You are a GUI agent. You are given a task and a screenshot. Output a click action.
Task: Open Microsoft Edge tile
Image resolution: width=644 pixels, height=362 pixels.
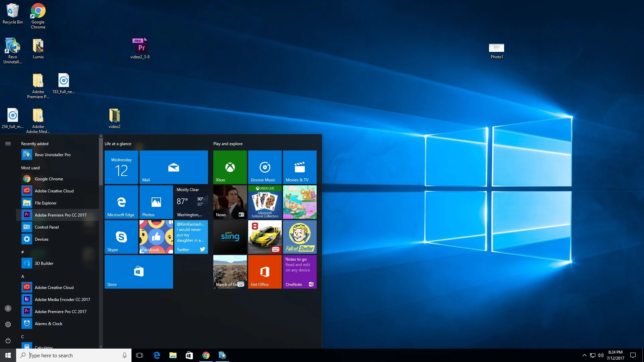tap(121, 202)
